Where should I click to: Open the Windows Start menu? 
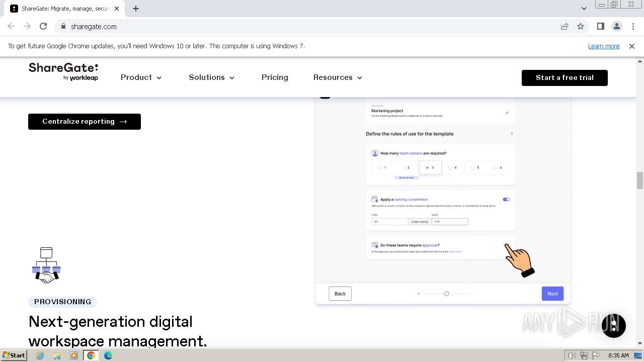(14, 355)
